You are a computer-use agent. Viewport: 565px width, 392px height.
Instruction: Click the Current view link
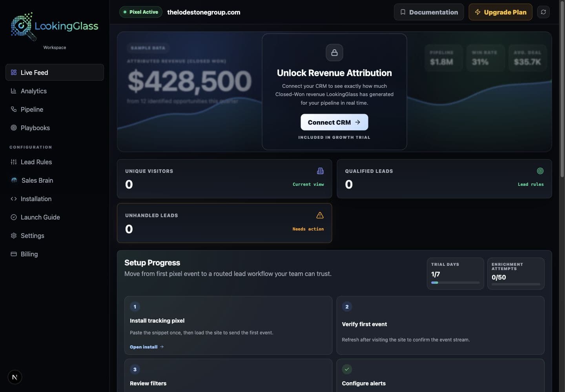coord(308,184)
